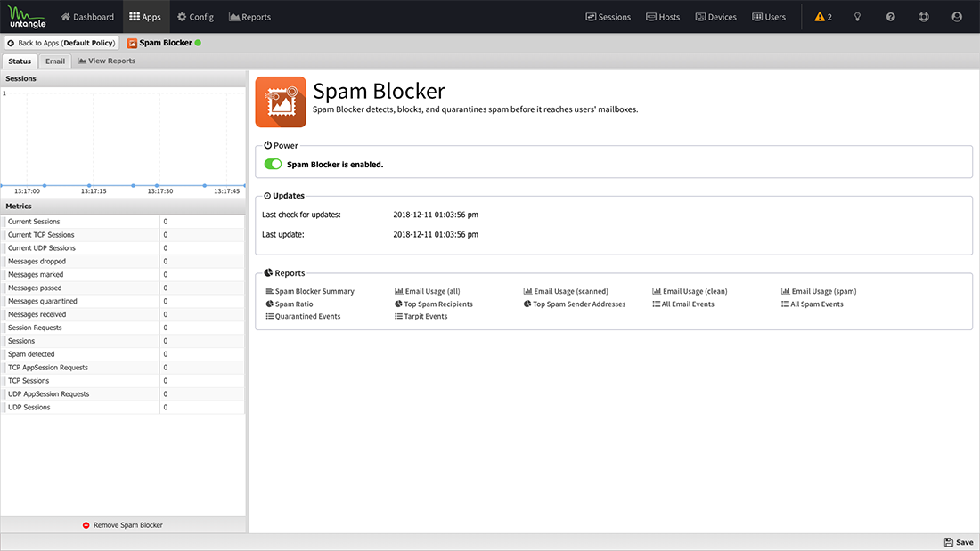View the Hosts list

(x=663, y=17)
